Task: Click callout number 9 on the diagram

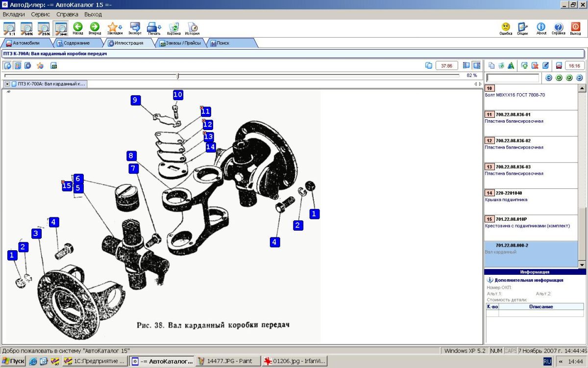Action: 135,100
